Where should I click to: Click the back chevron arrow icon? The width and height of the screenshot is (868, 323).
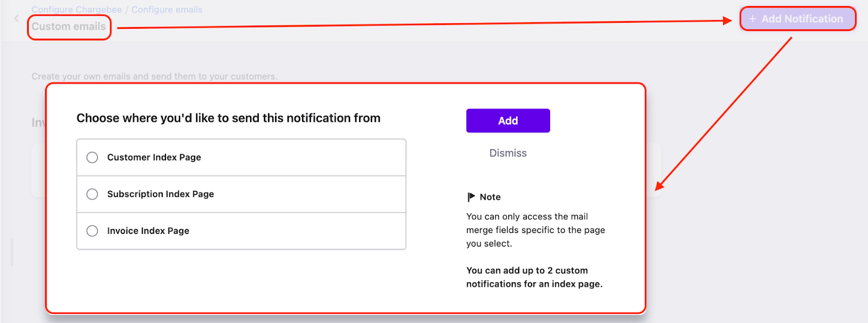pos(16,18)
